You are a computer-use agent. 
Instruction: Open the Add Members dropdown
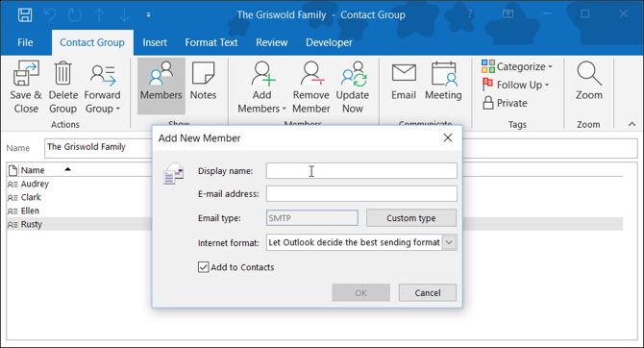(261, 87)
